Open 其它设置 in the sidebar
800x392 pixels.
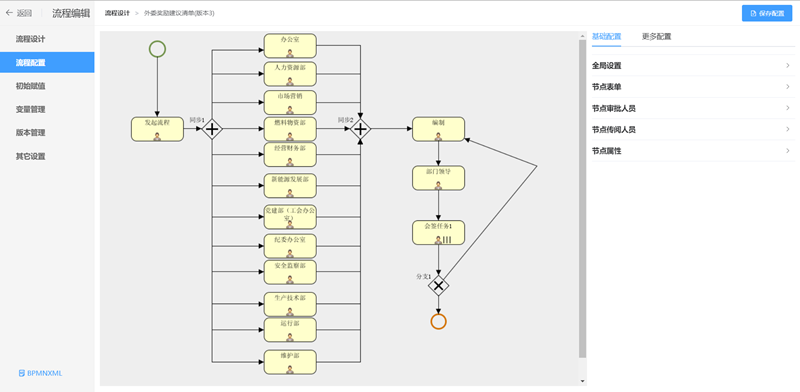(x=47, y=157)
